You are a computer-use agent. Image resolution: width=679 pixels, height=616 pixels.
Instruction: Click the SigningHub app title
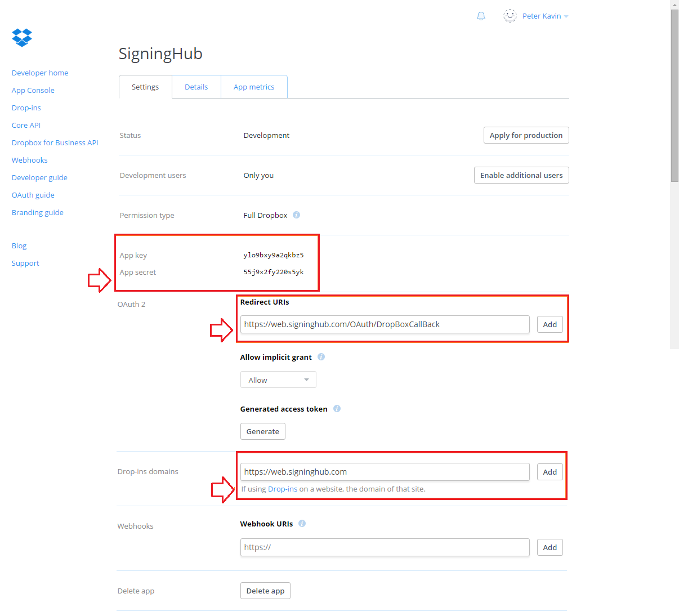160,53
